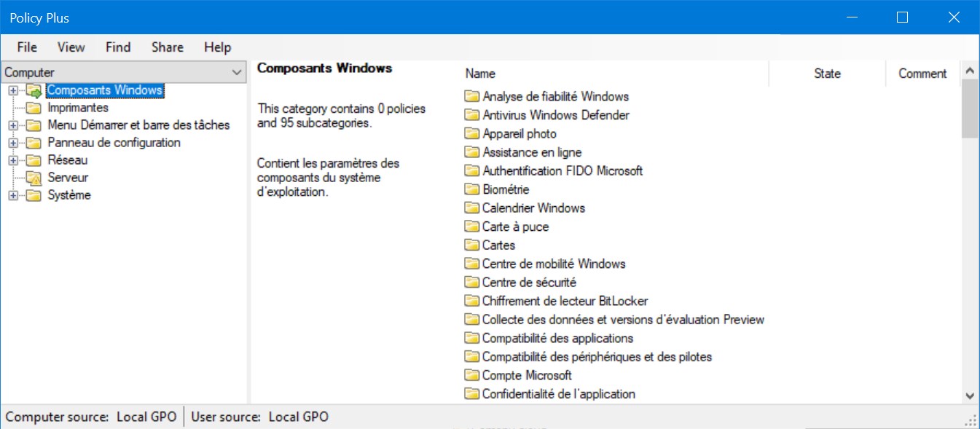The height and width of the screenshot is (429, 980).
Task: Select Centre de sécurité in the list
Action: click(x=529, y=282)
